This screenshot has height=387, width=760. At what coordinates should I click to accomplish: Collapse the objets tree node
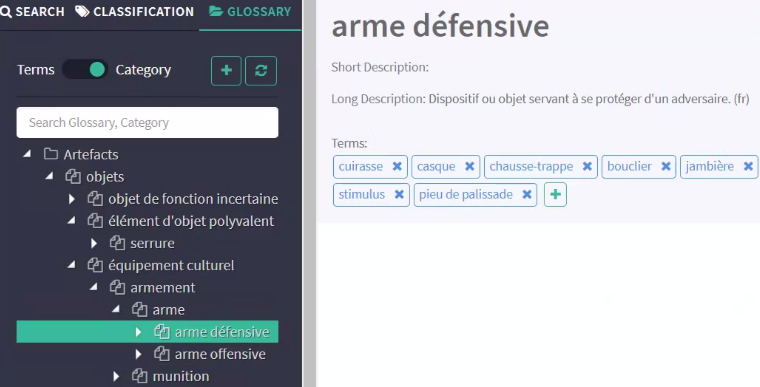[49, 177]
